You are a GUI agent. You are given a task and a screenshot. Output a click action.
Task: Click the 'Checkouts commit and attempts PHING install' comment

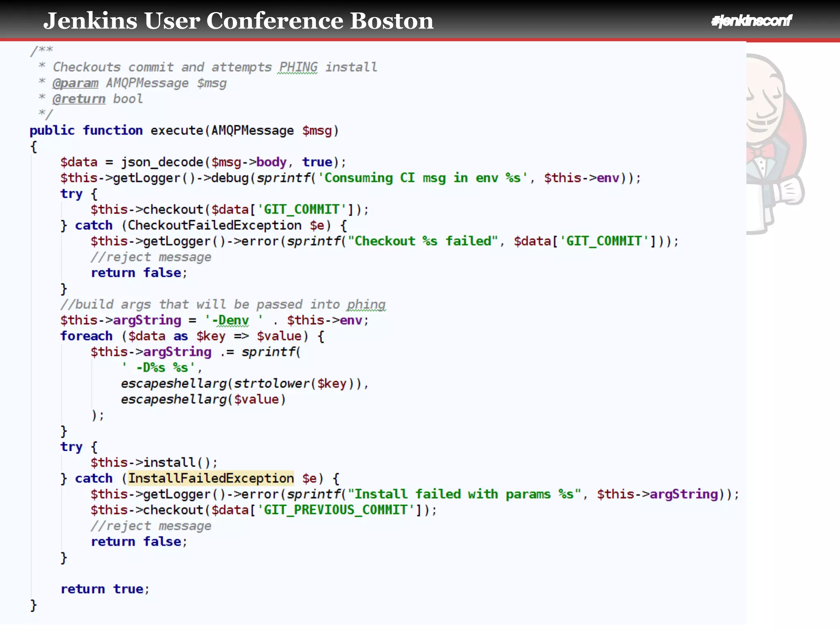tap(215, 67)
